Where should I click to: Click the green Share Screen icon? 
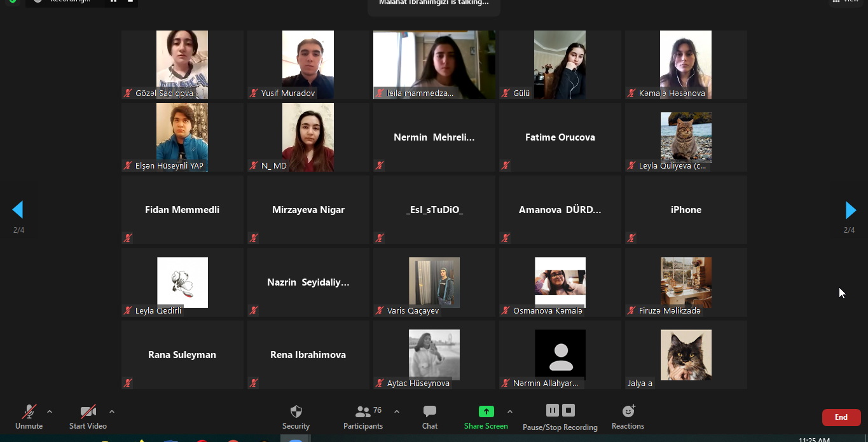pos(486,411)
